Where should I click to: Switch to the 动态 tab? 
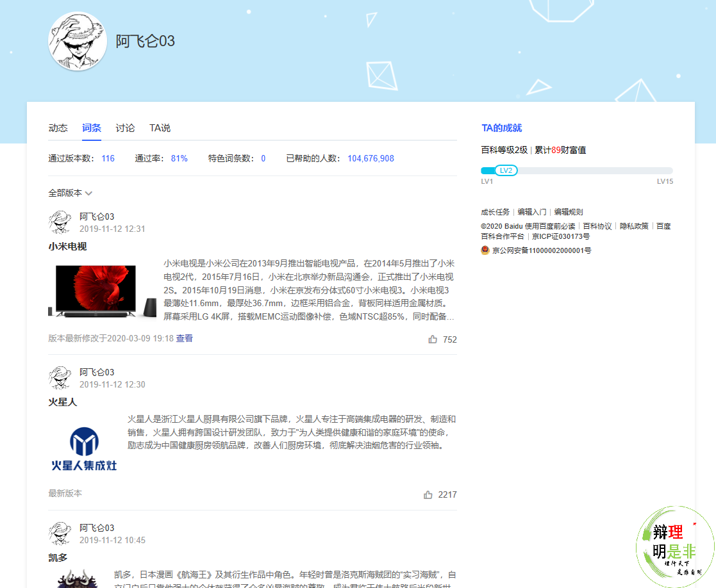tap(58, 128)
